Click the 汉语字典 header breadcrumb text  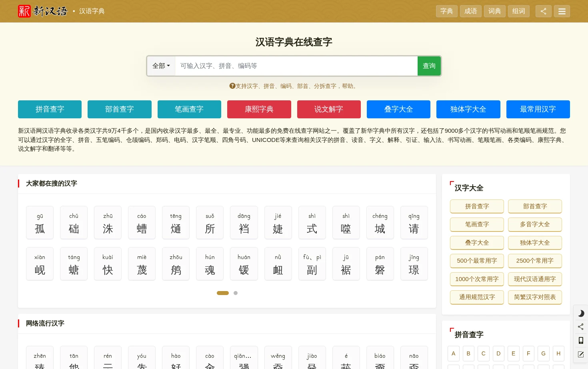pyautogui.click(x=92, y=11)
